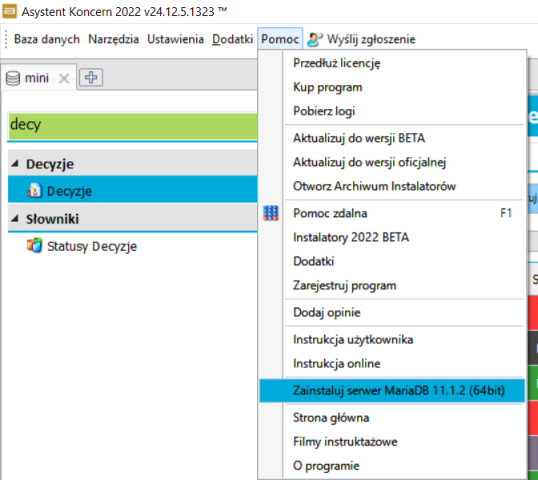
Task: Click the Pomoc zdalna grid icon
Action: (x=270, y=213)
